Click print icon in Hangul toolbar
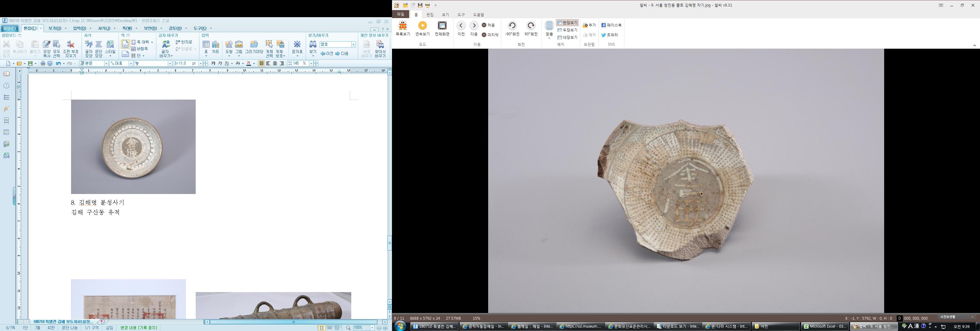 [x=43, y=64]
